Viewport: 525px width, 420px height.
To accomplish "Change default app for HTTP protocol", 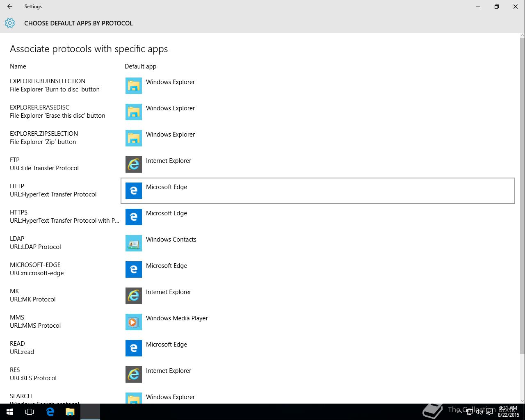I will [318, 191].
